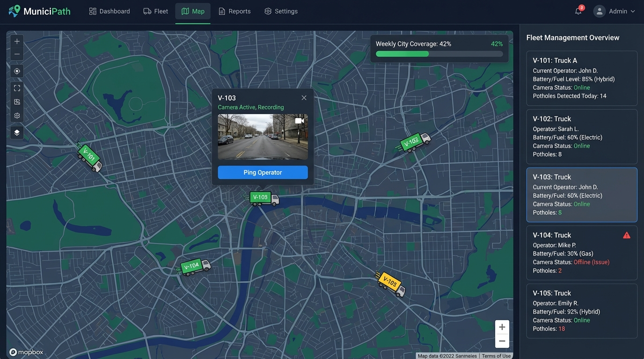
Task: Toggle the V-103 camera recording status label
Action: 251,107
